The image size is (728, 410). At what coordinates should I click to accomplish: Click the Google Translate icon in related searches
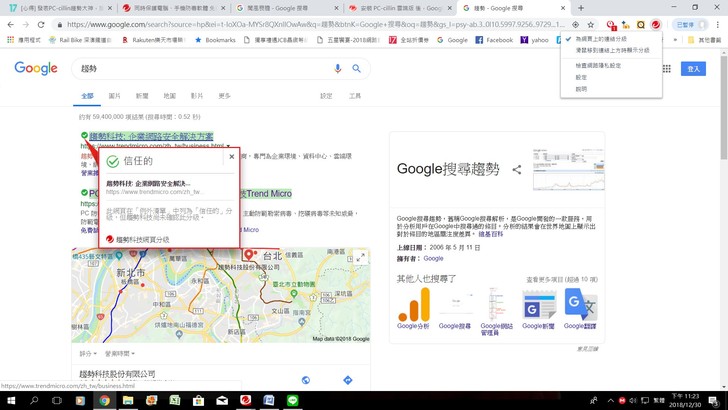(x=580, y=305)
